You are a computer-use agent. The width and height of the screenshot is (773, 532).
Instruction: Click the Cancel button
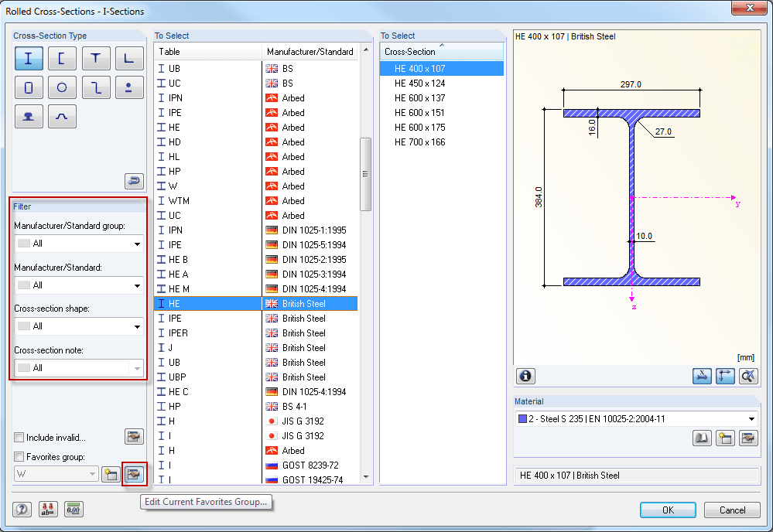731,510
